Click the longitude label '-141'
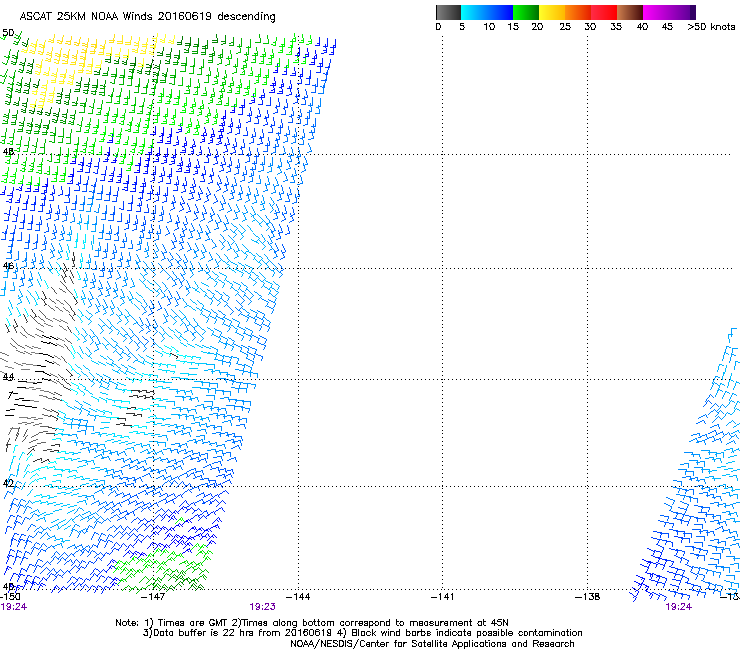Image resolution: width=740 pixels, height=650 pixels. coord(443,597)
